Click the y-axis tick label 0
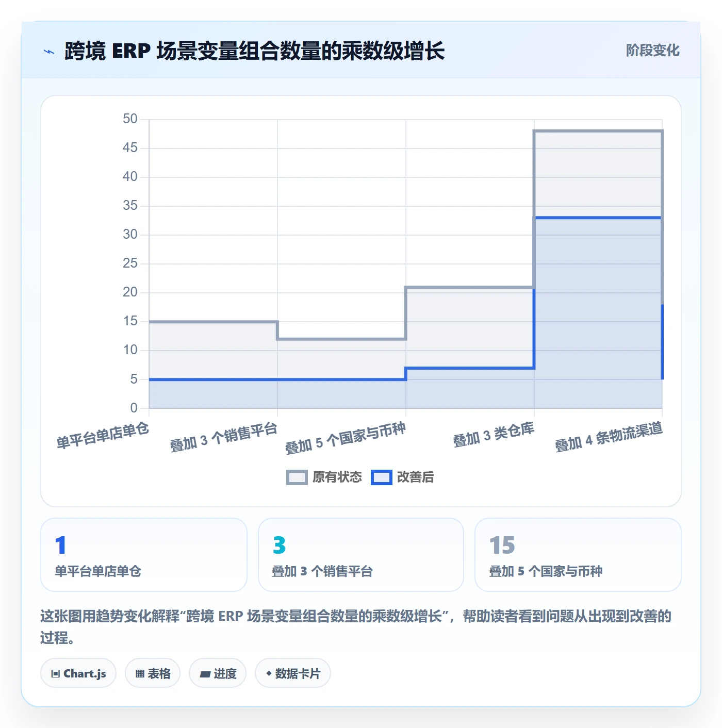The height and width of the screenshot is (728, 722). 134,408
